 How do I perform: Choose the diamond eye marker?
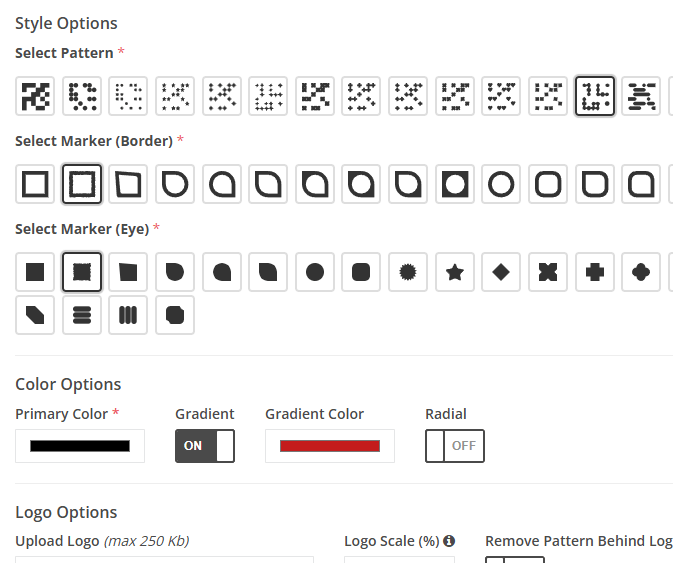pyautogui.click(x=501, y=272)
